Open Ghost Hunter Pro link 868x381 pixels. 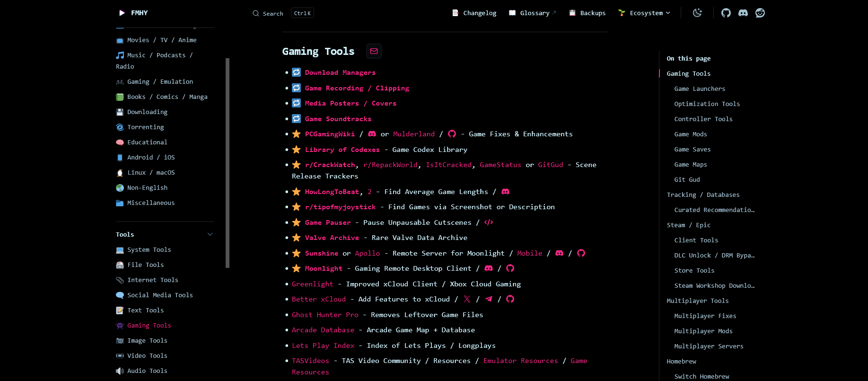(x=325, y=315)
